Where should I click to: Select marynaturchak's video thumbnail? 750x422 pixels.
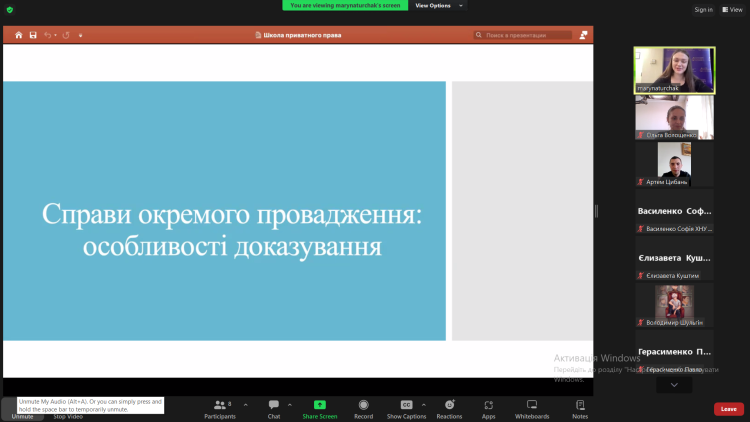click(x=674, y=70)
